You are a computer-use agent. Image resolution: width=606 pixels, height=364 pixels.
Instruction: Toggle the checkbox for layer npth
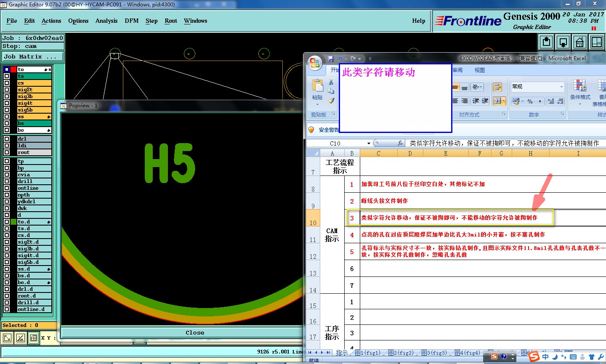tap(7, 195)
